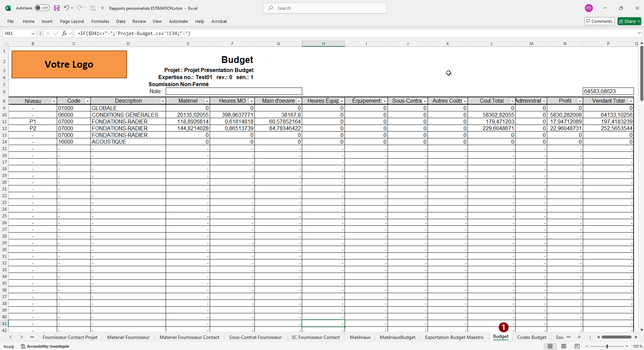Open the Description column filter dropdown
The height and width of the screenshot is (350, 644).
click(162, 101)
